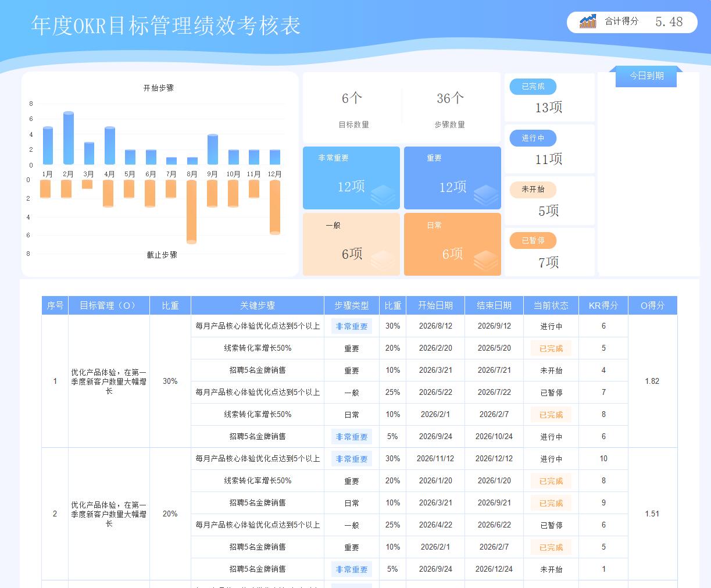Select the 未开始 badge above 5项
Viewport: 711px width, 588px height.
[533, 190]
